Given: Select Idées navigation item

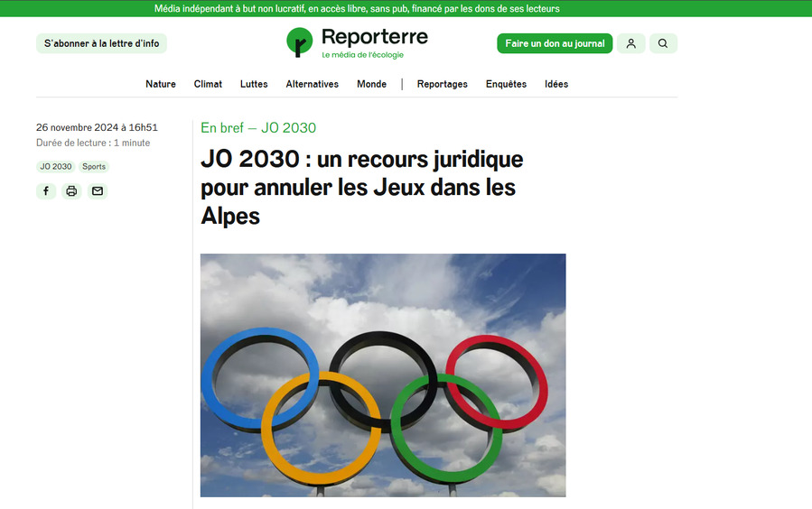Looking at the screenshot, I should [x=556, y=84].
